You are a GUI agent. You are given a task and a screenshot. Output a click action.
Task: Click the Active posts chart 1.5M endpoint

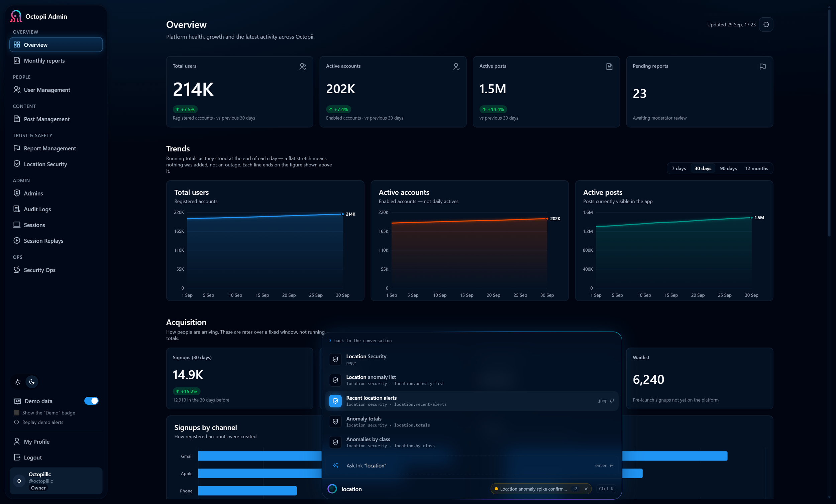pyautogui.click(x=751, y=217)
